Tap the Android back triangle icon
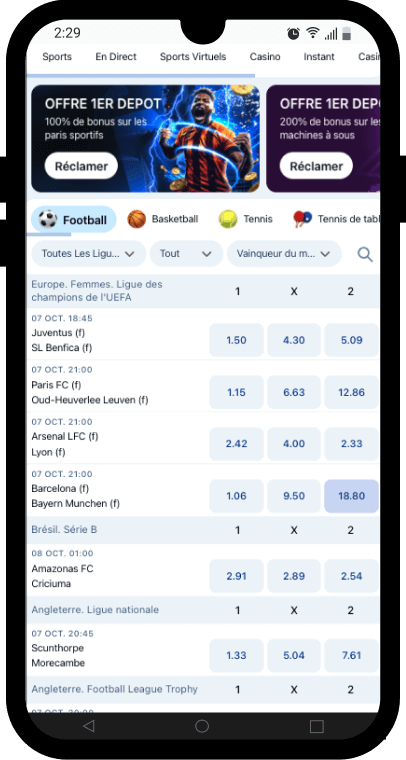The width and height of the screenshot is (406, 760). coord(89,726)
